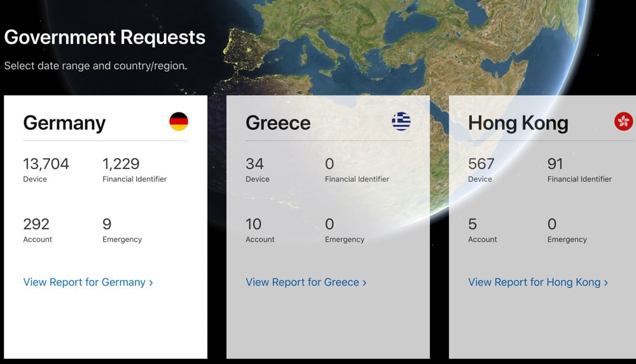Viewport: 636px width, 364px height.
Task: Click the Financial Identifier label in Hong Kong card
Action: coord(579,179)
